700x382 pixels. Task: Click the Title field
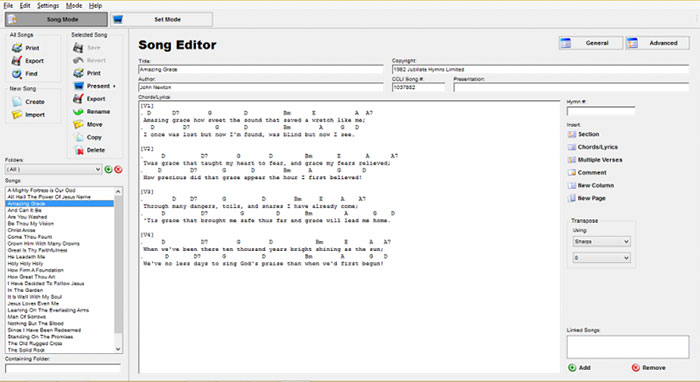[261, 70]
